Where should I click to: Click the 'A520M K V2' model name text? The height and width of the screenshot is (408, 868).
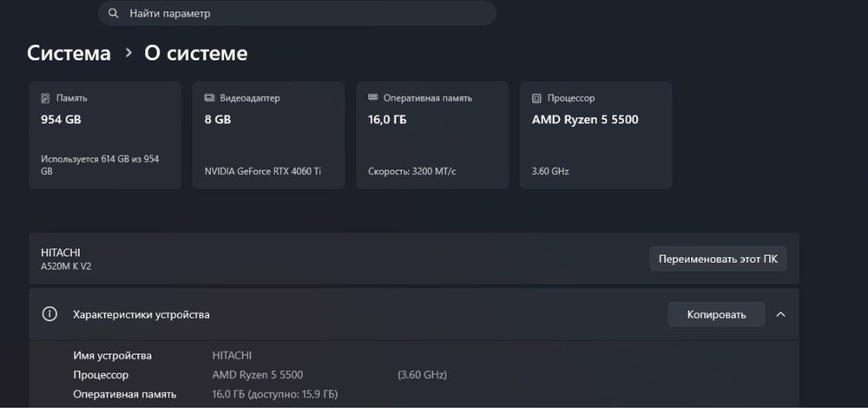66,267
